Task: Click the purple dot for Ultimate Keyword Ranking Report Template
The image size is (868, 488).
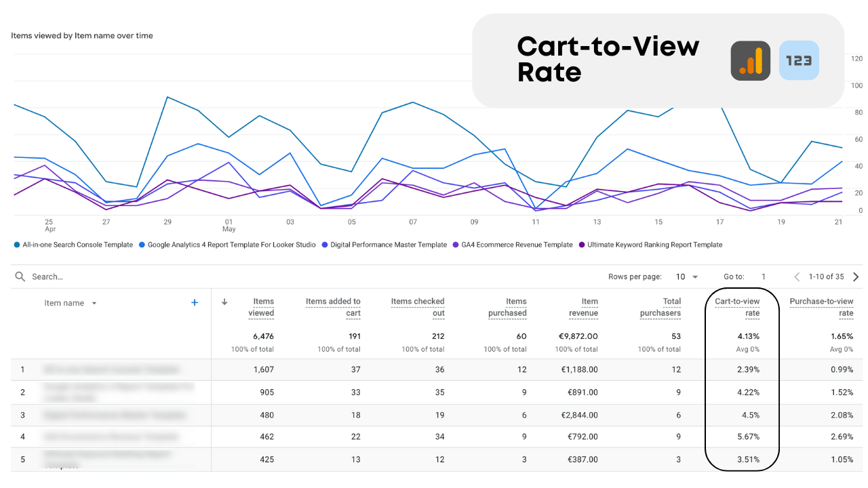Action: click(x=581, y=245)
